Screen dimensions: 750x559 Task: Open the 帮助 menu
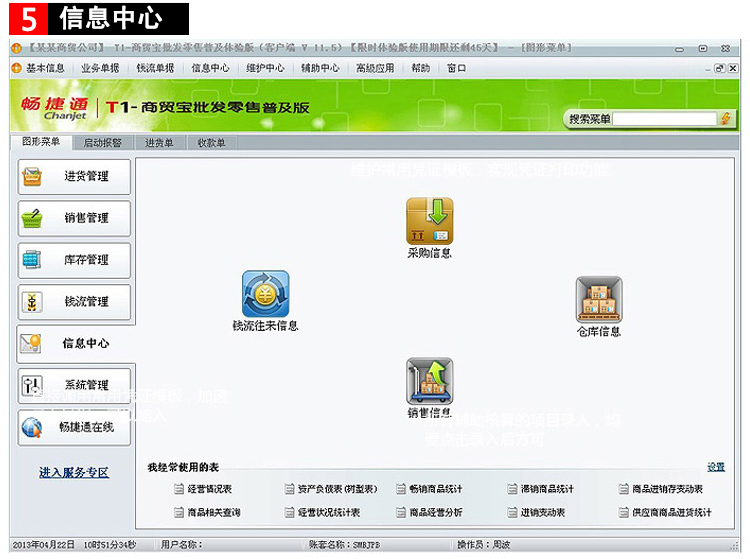(x=420, y=68)
